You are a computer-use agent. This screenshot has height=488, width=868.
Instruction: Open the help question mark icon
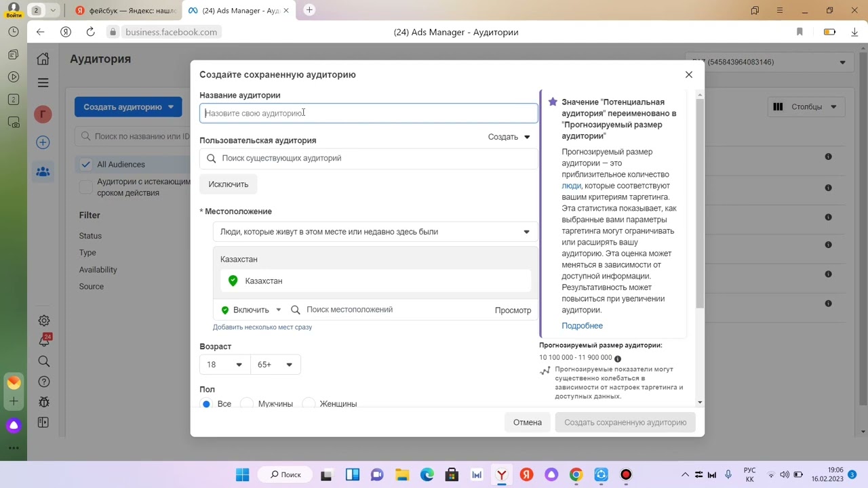click(44, 382)
